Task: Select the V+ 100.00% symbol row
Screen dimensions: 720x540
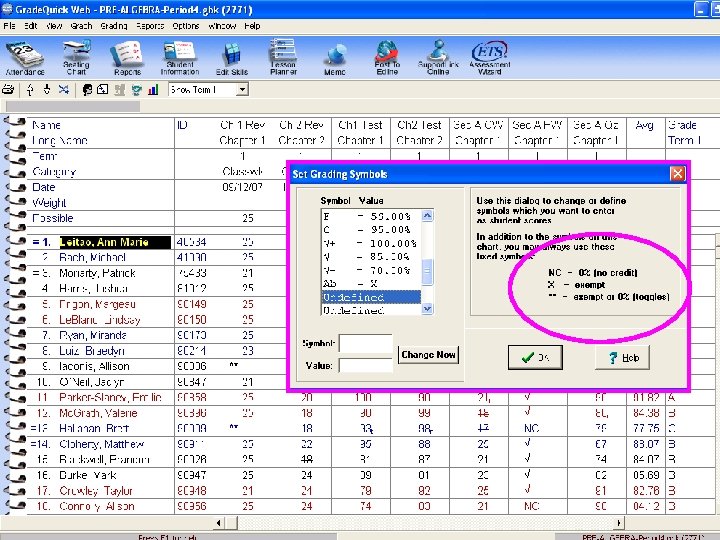Action: point(371,243)
